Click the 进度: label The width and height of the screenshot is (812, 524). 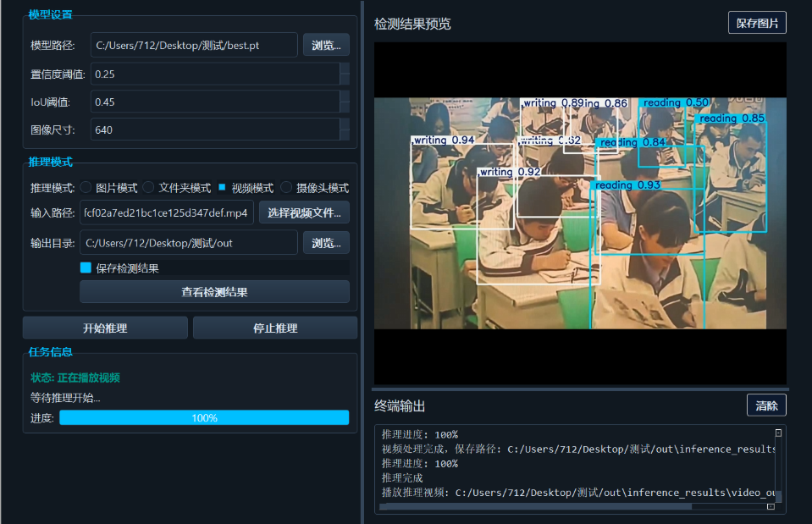click(42, 418)
